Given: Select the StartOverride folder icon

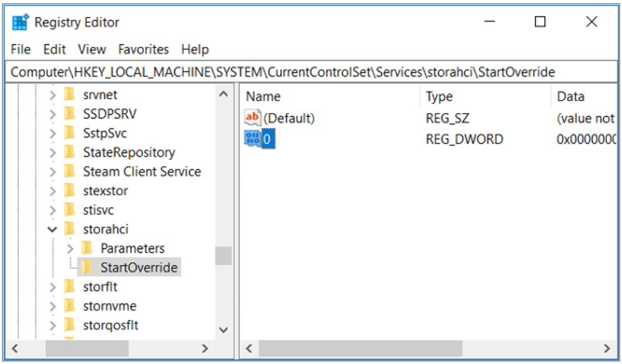Looking at the screenshot, I should (88, 268).
